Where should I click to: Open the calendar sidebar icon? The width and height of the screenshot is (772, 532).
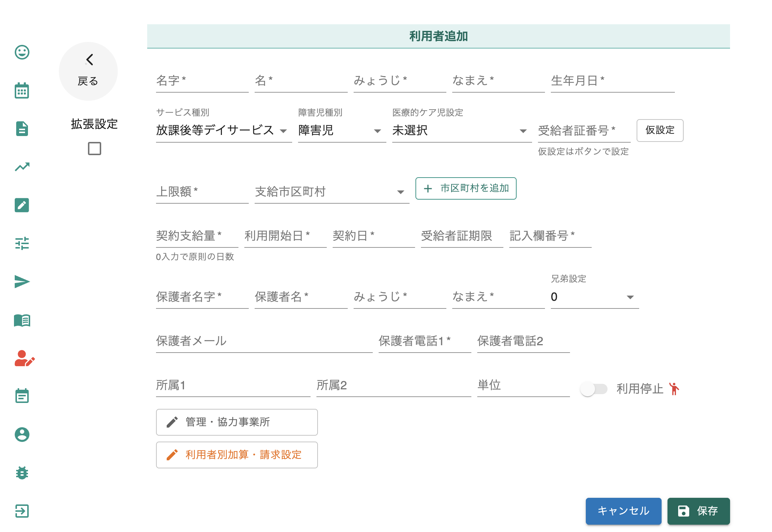pyautogui.click(x=22, y=90)
